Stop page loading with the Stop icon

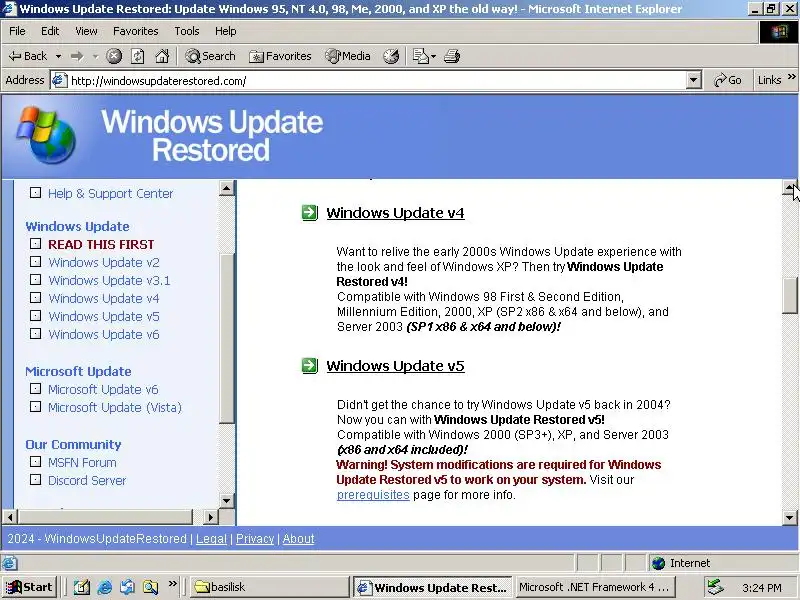[x=114, y=56]
